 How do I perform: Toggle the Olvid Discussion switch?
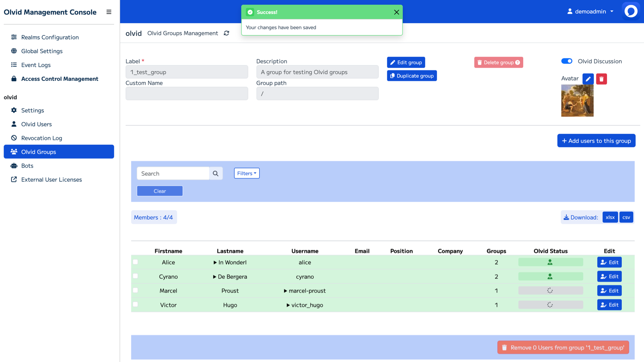[567, 61]
